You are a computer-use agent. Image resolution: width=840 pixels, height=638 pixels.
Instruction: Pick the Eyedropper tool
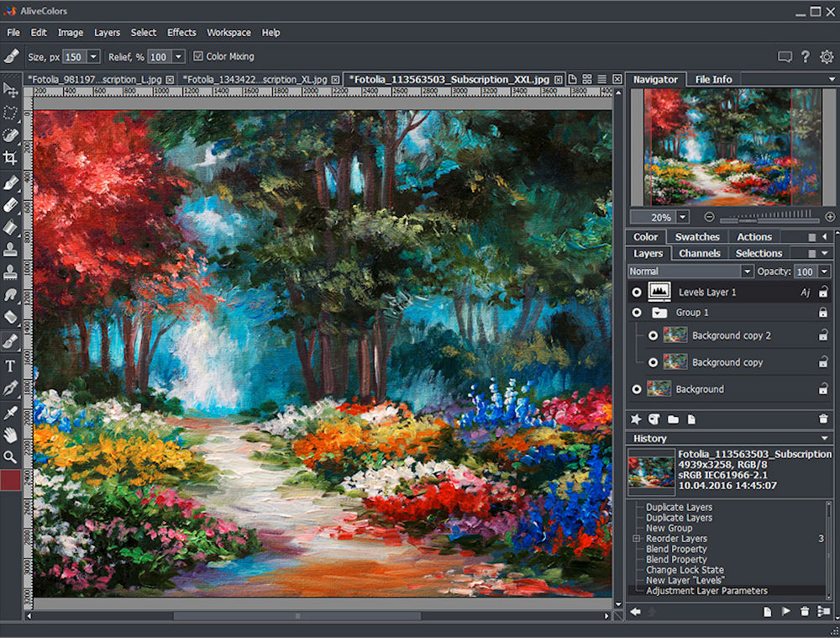[x=11, y=412]
